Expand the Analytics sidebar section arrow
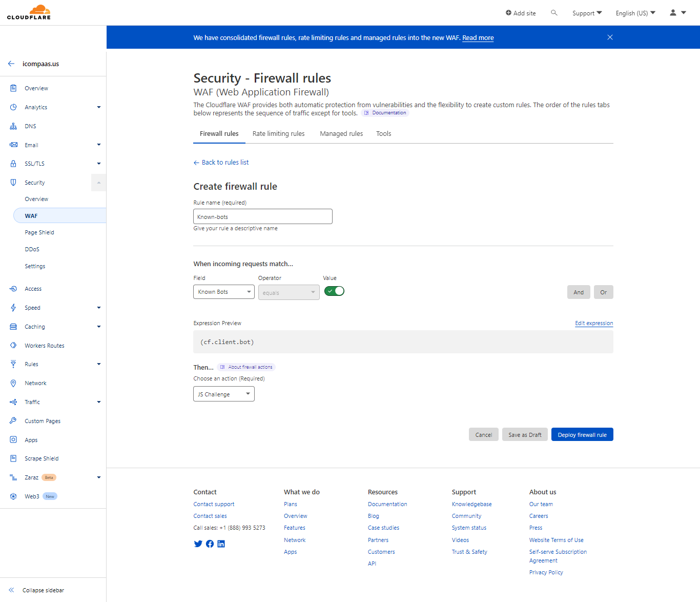The width and height of the screenshot is (700, 602). coord(99,107)
